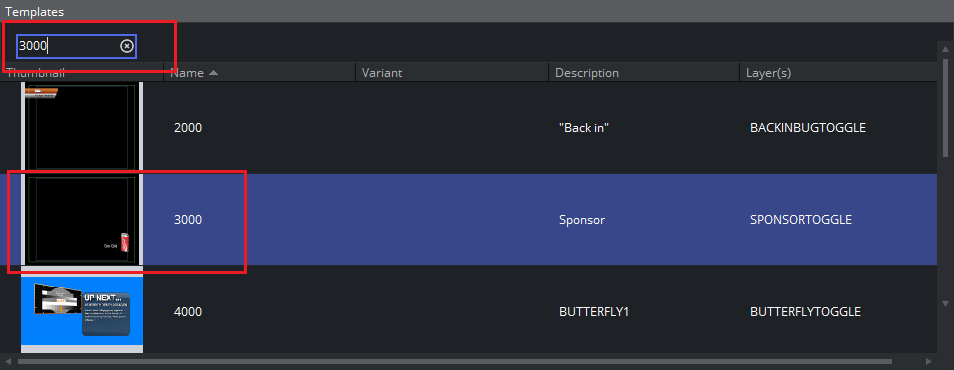Screen dimensions: 954x370
Task: Click the horizontal scrollbar left arrow
Action: (7, 361)
